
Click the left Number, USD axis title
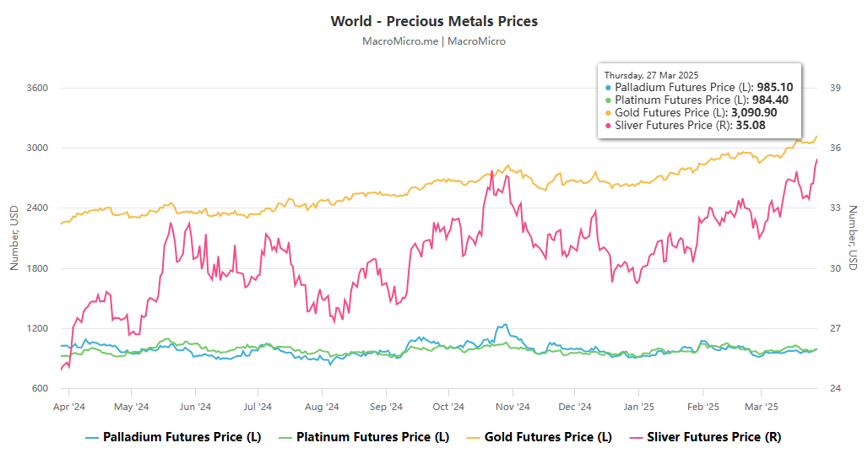click(x=14, y=238)
